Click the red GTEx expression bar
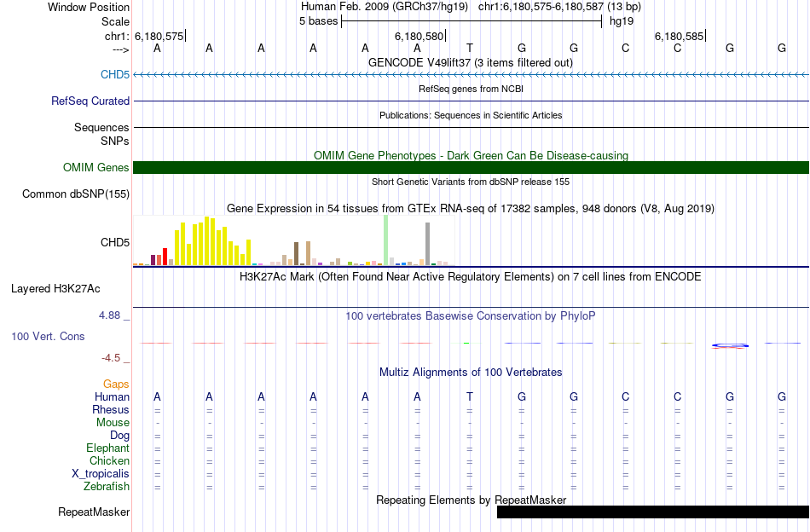Screen dimensions: 810x532 [165, 257]
